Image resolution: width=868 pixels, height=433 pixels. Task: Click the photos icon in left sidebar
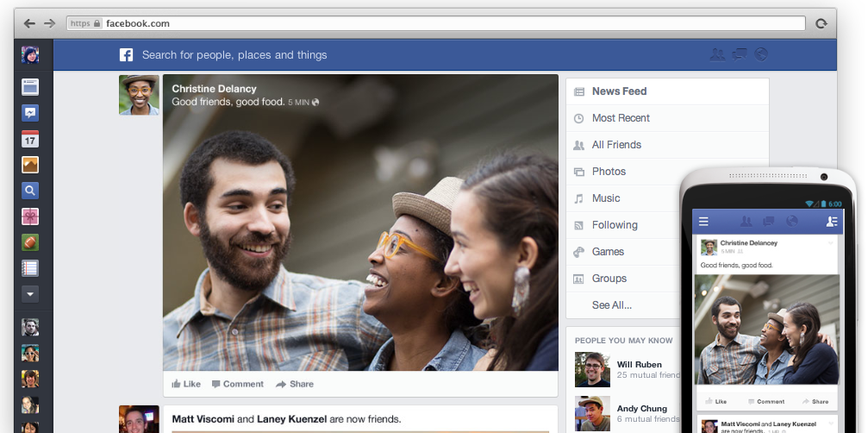pos(30,165)
